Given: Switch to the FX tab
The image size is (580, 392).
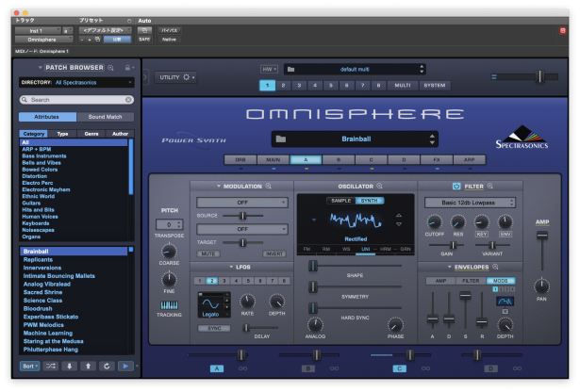Looking at the screenshot, I should pos(436,160).
